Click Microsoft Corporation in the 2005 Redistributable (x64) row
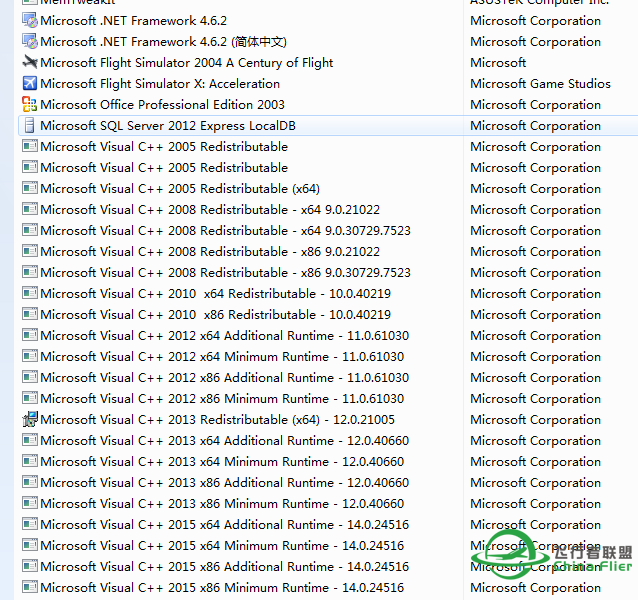This screenshot has width=638, height=600. click(535, 189)
